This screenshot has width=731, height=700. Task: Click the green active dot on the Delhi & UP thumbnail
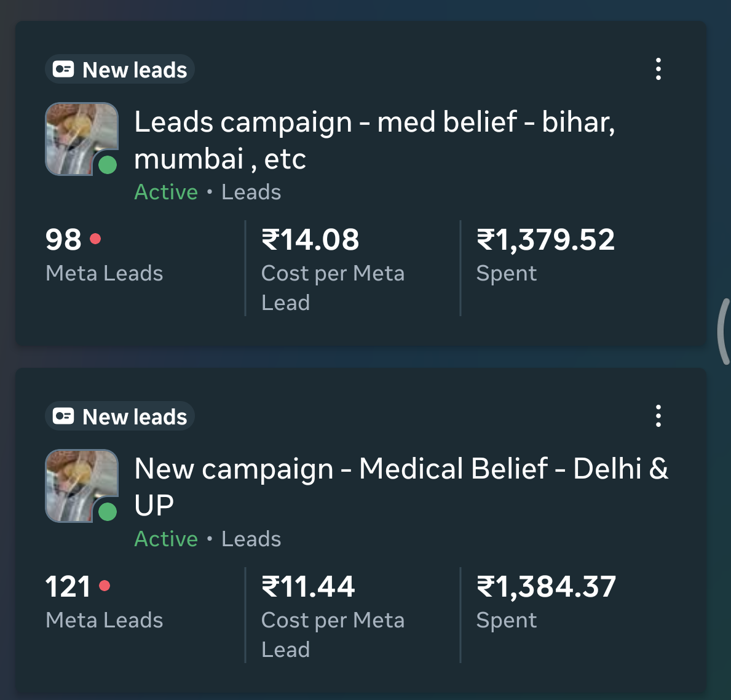coord(108,512)
